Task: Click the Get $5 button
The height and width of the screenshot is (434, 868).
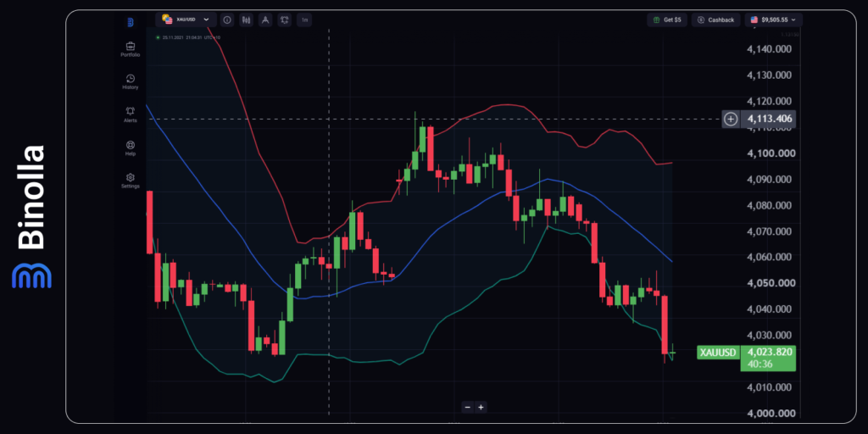Action: pos(667,20)
